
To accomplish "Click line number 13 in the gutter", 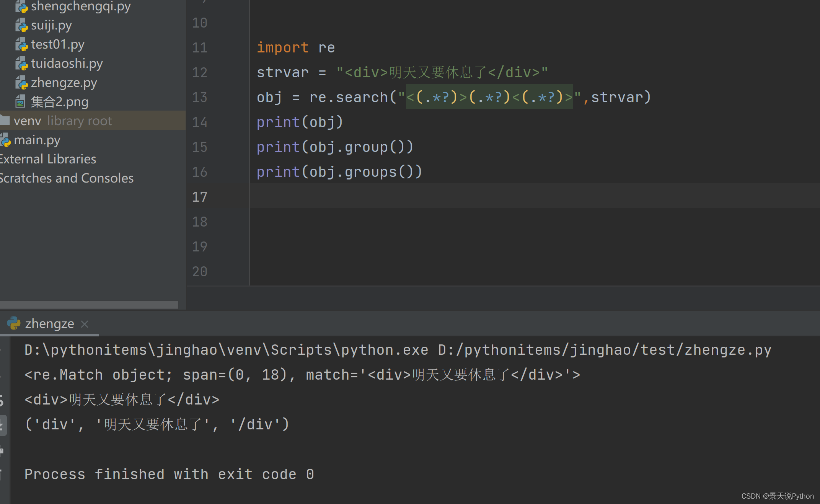I will [x=200, y=98].
